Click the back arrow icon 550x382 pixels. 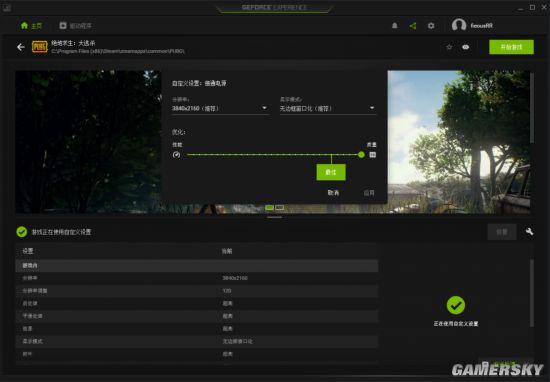tap(21, 47)
